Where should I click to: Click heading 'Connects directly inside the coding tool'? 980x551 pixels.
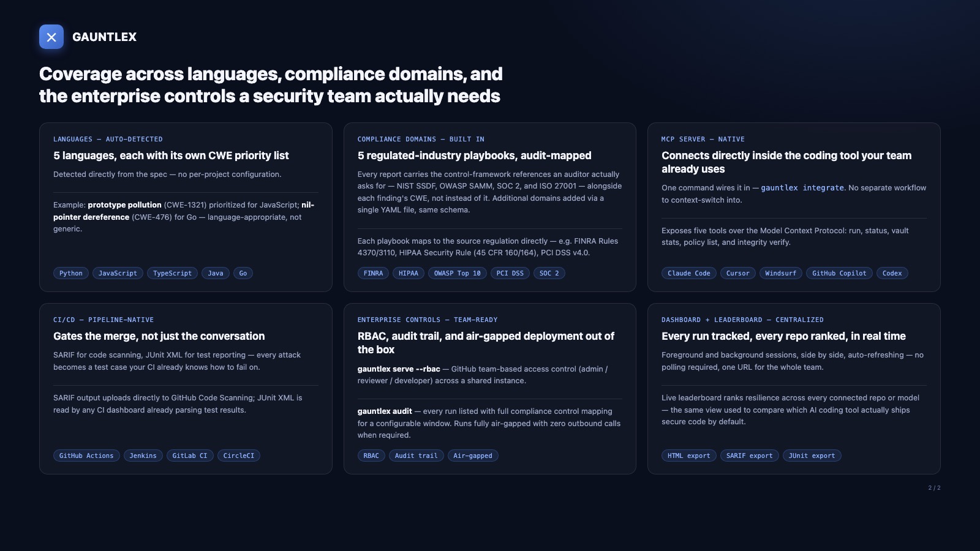pos(786,162)
